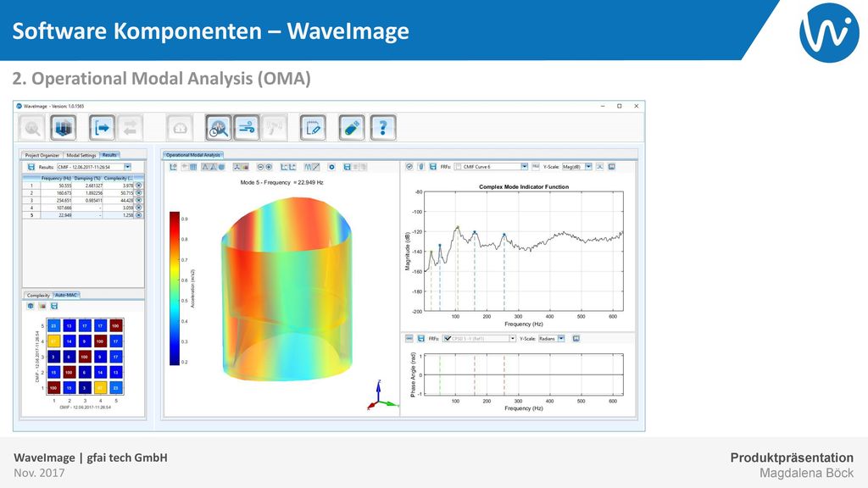Remove the mode row with frequency 254.651
The height and width of the screenshot is (488, 868).
(138, 200)
